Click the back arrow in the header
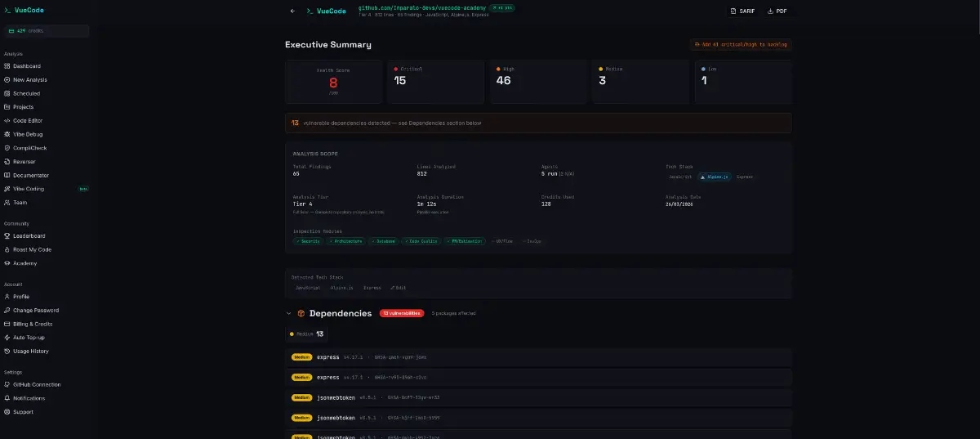Screen dimensions: 980x439 [x=292, y=11]
